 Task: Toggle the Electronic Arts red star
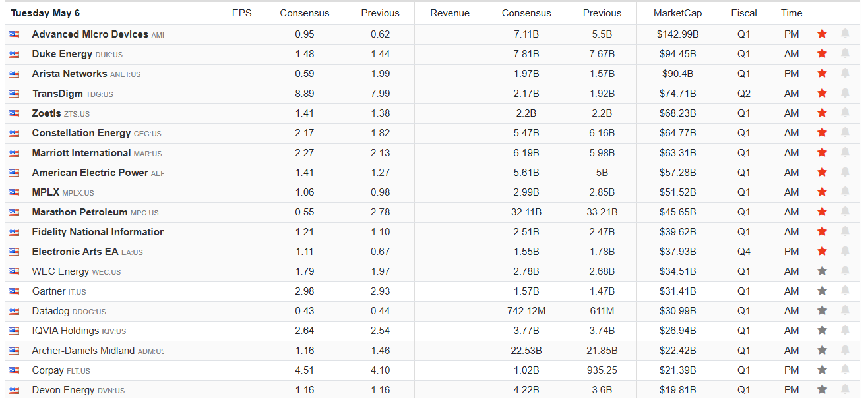point(822,251)
